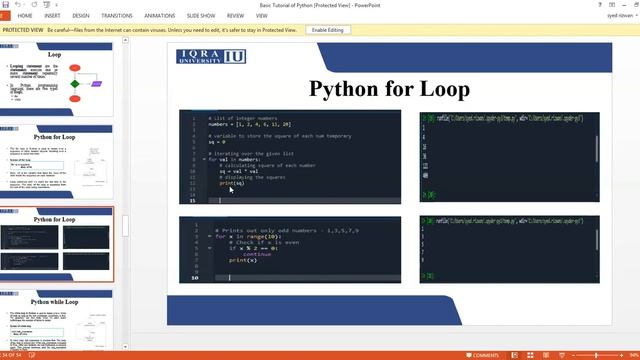This screenshot has width=640, height=360.
Task: Click Start From Beginning slideshow icon
Action: pos(47,4)
